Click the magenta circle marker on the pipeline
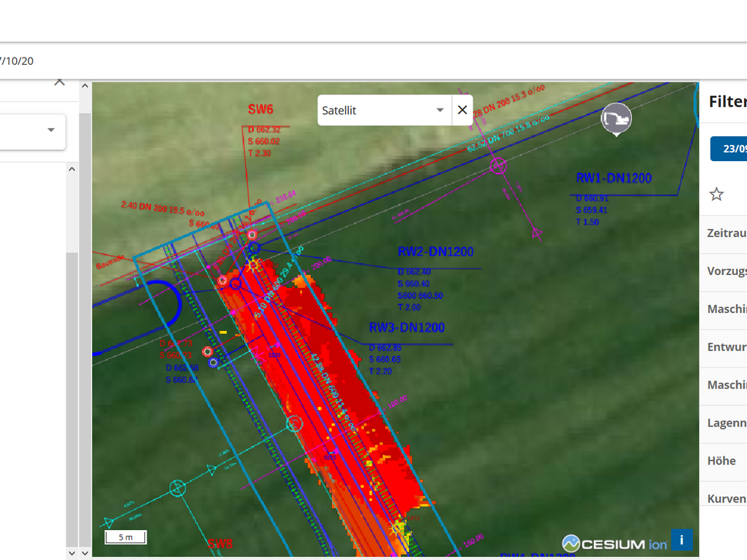Image resolution: width=747 pixels, height=560 pixels. point(498,166)
